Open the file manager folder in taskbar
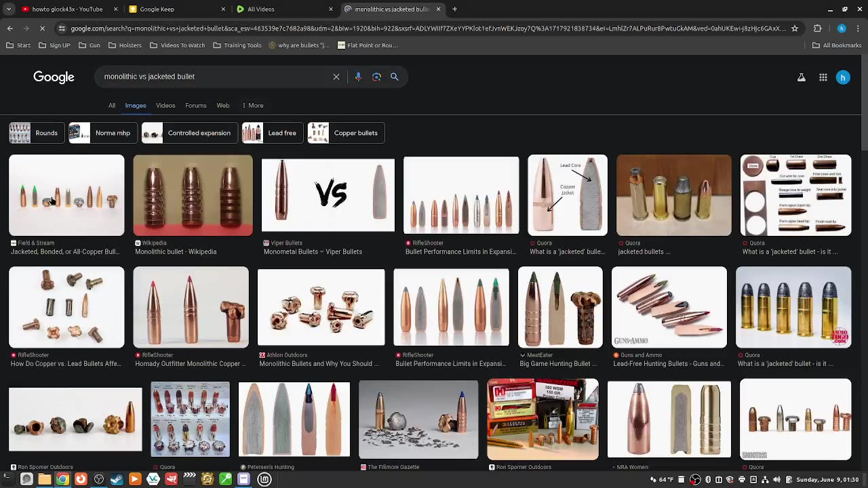 point(44,479)
